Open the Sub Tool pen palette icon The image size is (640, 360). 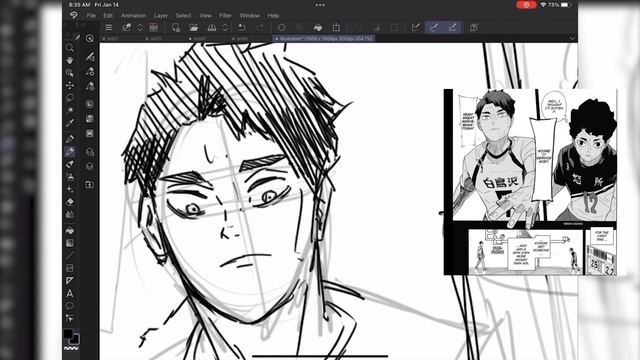point(90,57)
